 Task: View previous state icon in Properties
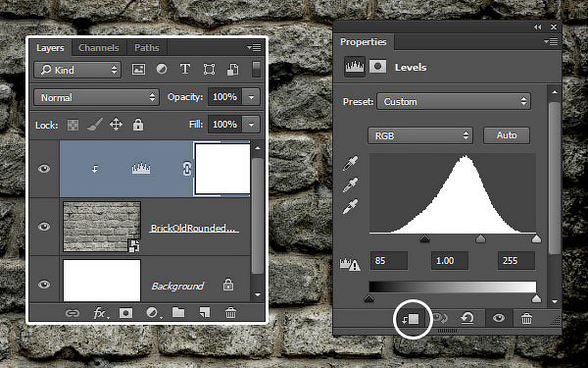coord(440,318)
